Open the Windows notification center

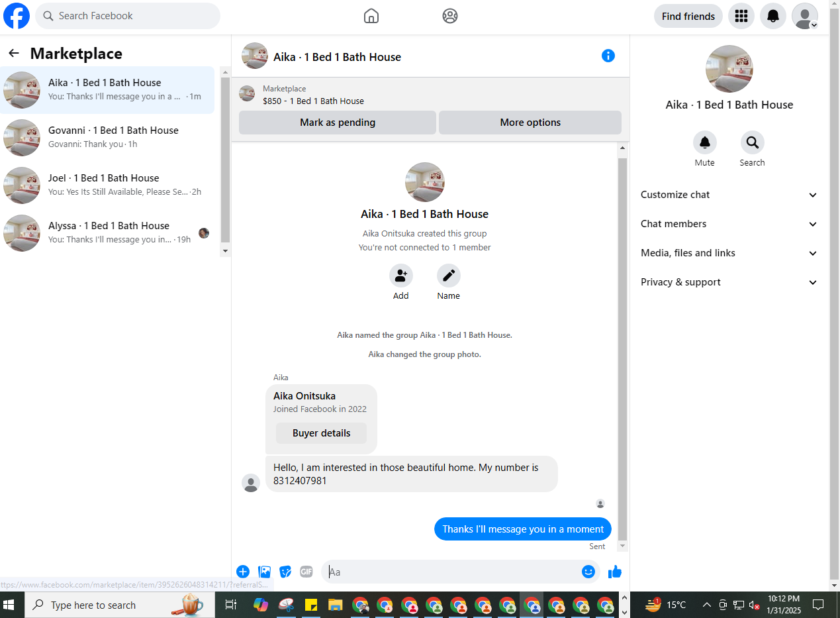click(x=819, y=605)
